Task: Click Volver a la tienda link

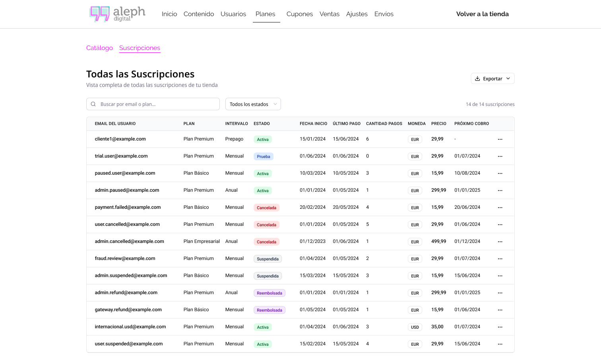Action: point(482,14)
